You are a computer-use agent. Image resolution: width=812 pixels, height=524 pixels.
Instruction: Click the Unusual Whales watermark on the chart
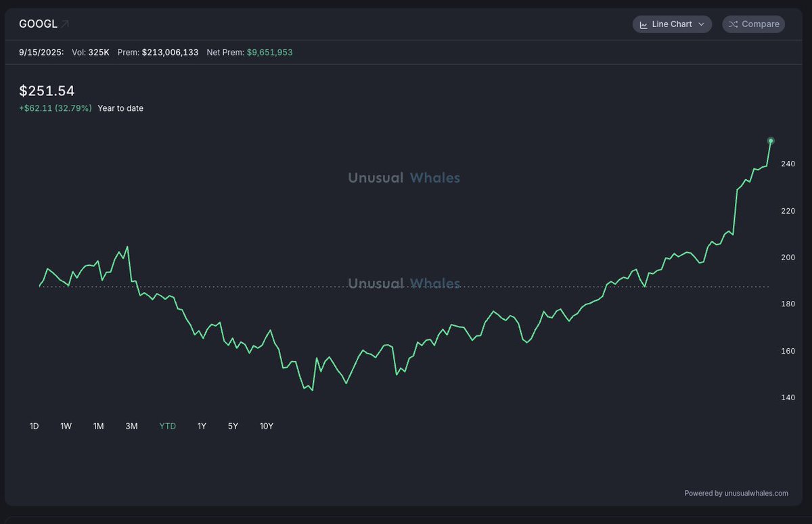404,177
